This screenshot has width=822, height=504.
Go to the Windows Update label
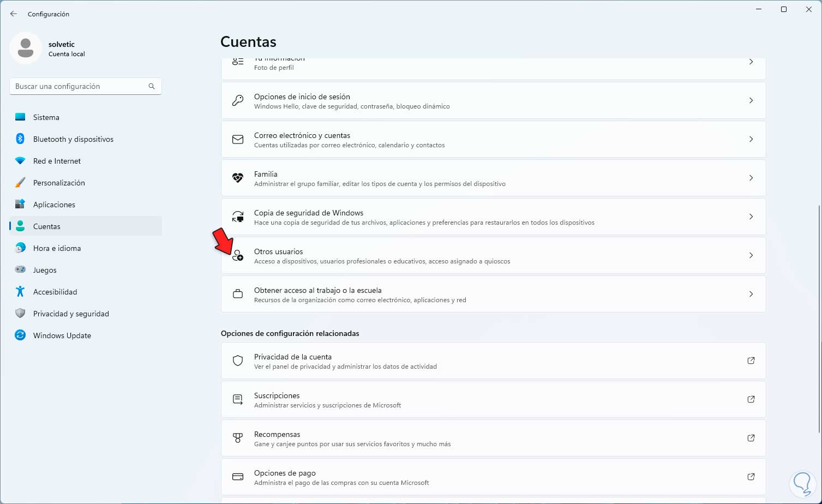tap(62, 335)
